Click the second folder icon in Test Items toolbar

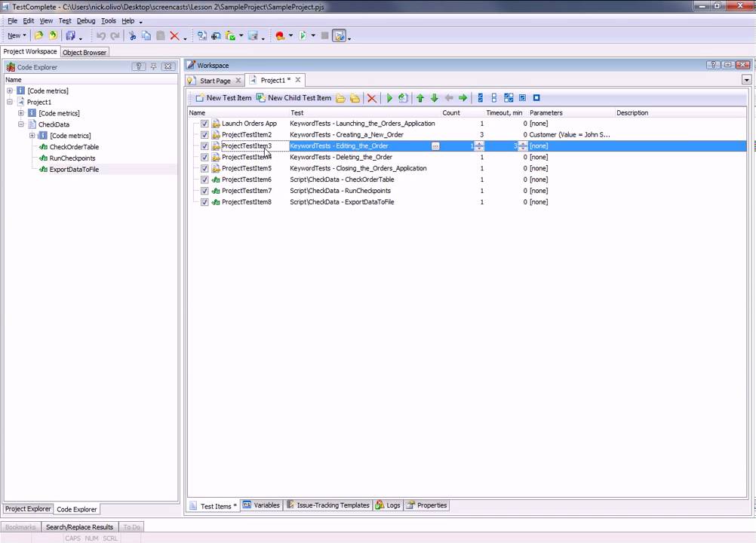(x=355, y=98)
